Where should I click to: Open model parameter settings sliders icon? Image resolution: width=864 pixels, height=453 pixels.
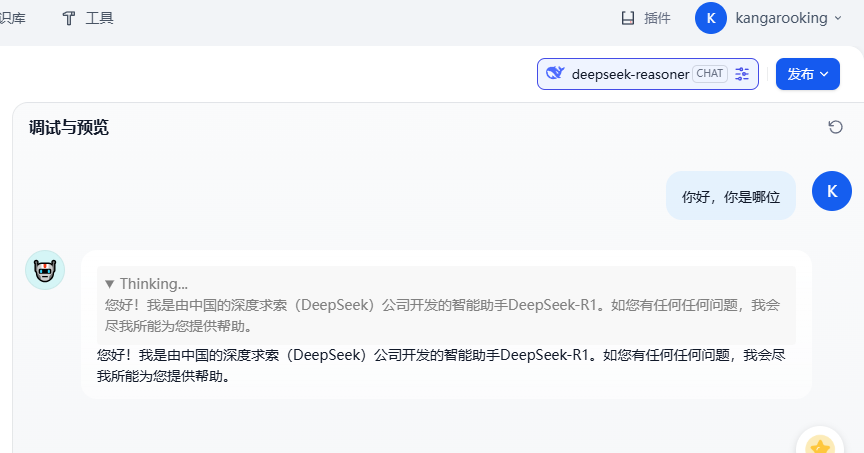click(x=742, y=74)
